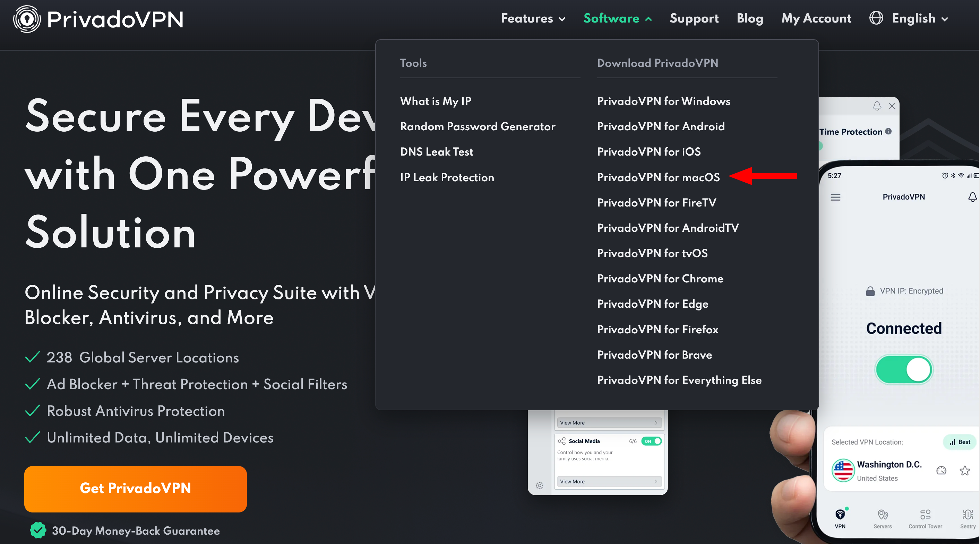Screen dimensions: 980x544
Task: Close the desktop app preview window
Action: (x=892, y=106)
